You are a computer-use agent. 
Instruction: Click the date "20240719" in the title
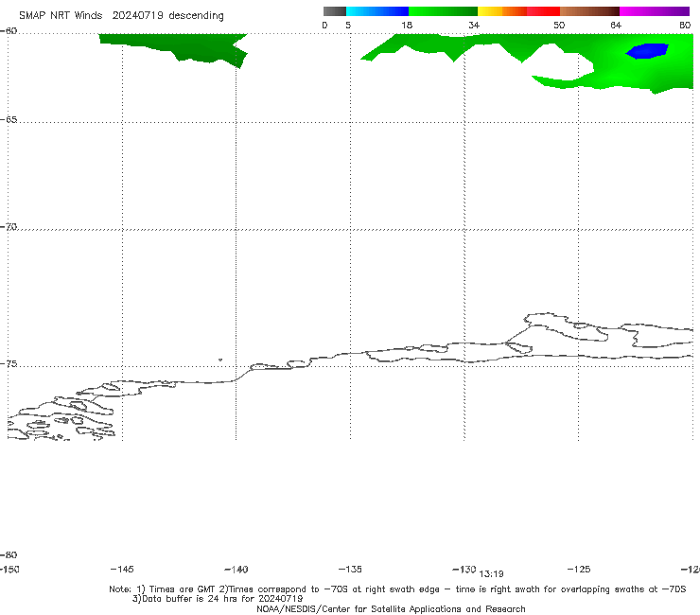[x=137, y=15]
